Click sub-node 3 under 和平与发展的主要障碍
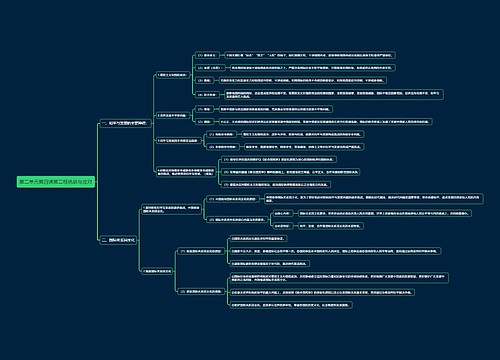 click(178, 141)
